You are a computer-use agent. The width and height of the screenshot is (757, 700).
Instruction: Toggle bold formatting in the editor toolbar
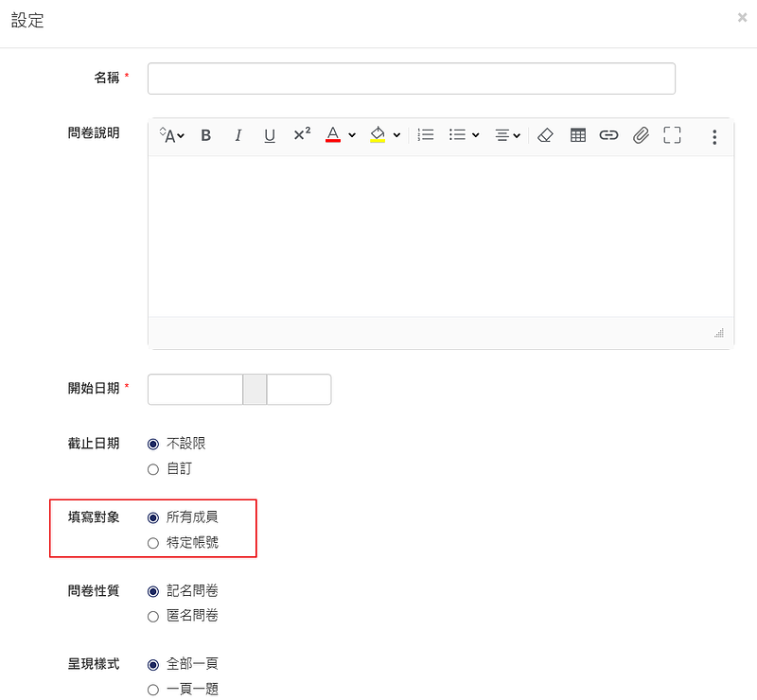tap(205, 135)
